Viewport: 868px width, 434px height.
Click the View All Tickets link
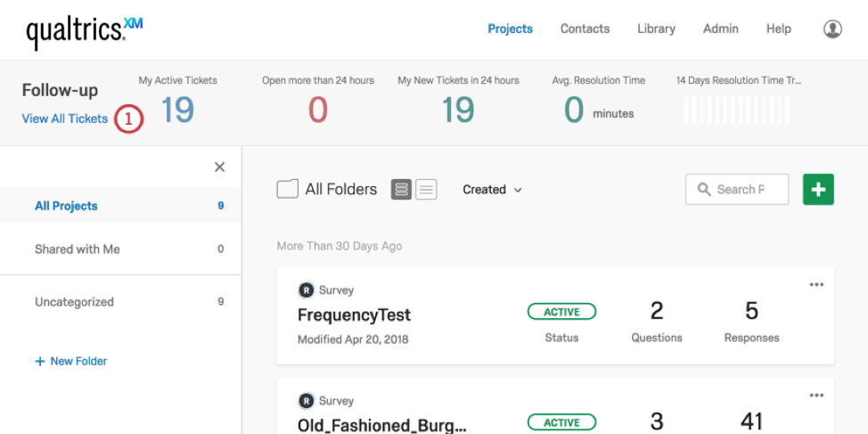(x=64, y=119)
